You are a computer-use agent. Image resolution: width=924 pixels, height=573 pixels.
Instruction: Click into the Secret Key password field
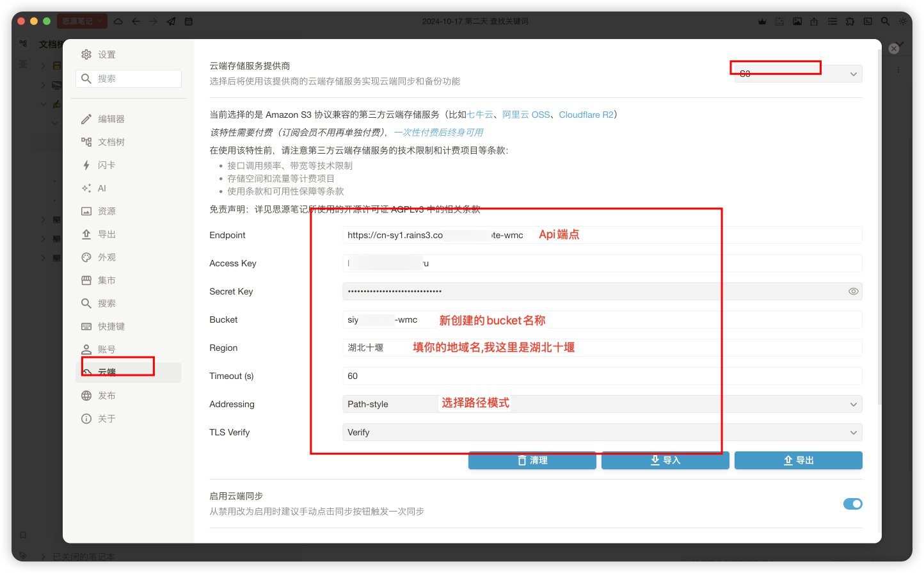coord(602,291)
